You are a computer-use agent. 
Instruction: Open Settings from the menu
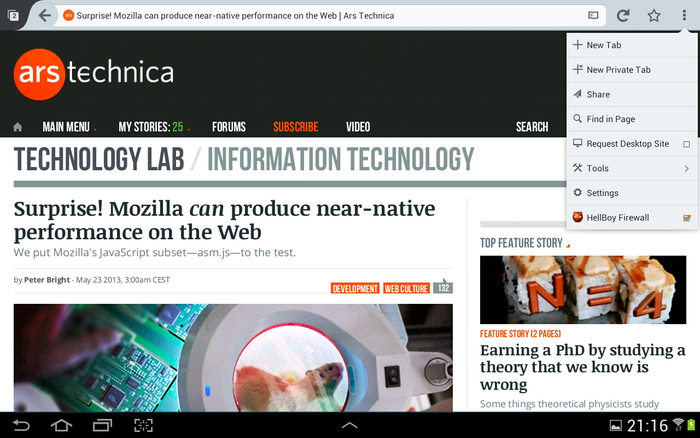[632, 193]
